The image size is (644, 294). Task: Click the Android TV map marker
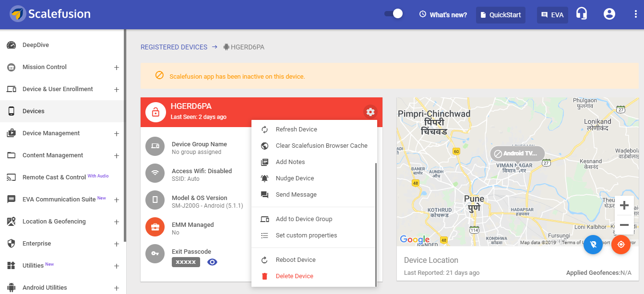point(517,154)
